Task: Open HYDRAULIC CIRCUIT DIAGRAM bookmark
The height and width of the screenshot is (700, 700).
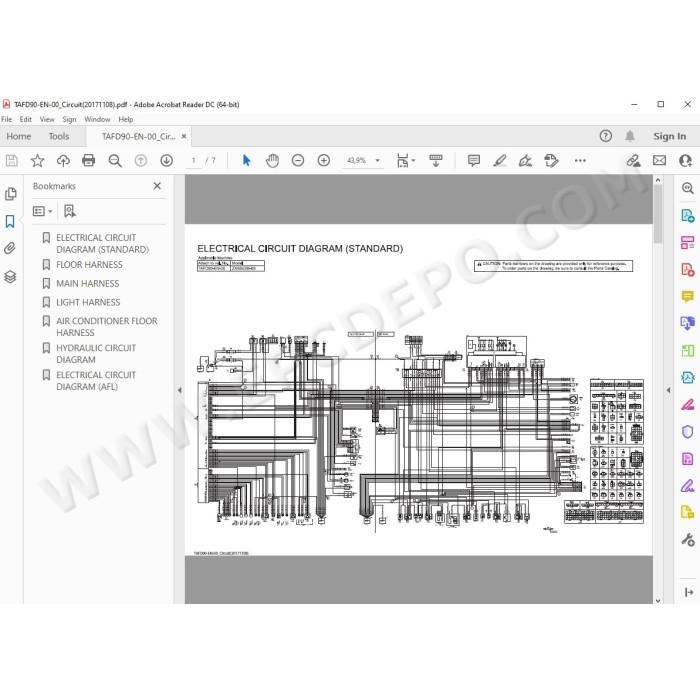Action: point(96,354)
